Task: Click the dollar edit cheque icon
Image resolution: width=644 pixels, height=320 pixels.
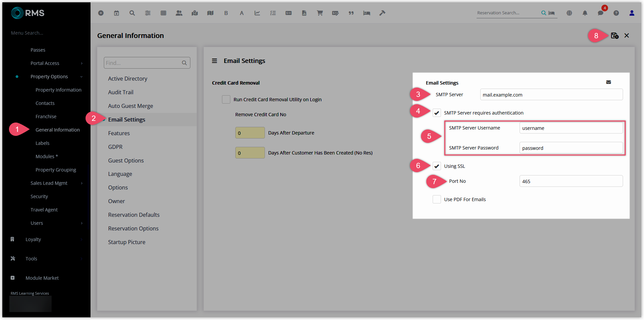Action: tap(335, 13)
